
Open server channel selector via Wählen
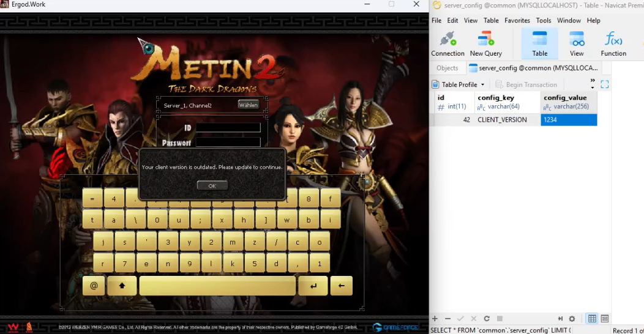[248, 105]
